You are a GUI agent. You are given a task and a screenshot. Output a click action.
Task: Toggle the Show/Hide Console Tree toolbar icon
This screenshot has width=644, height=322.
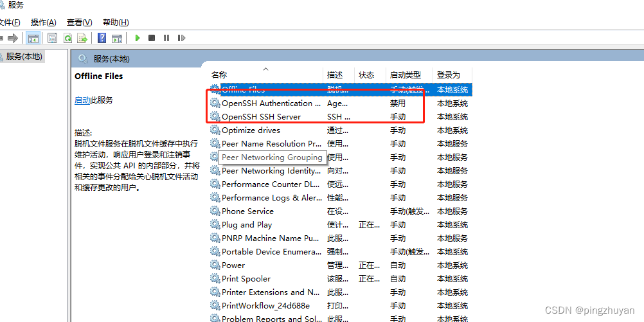[x=33, y=38]
